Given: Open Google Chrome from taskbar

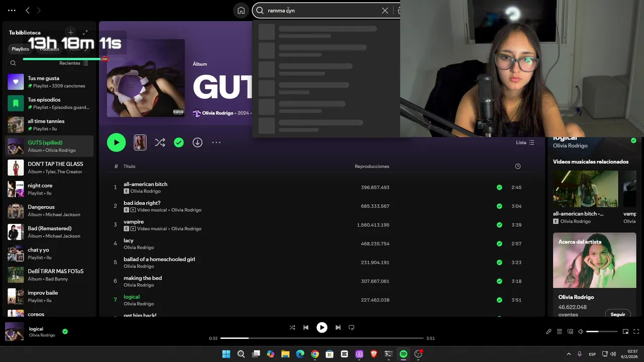Looking at the screenshot, I should pos(315,354).
